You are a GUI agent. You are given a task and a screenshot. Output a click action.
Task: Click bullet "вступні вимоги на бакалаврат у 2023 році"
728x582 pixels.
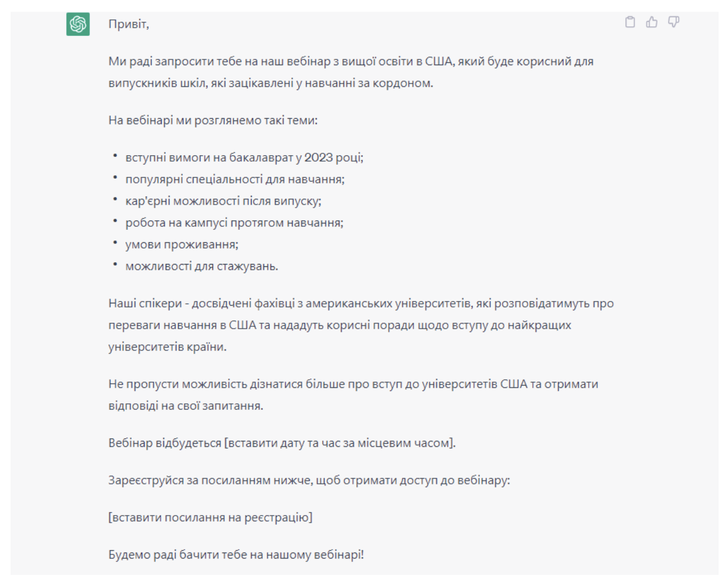tap(244, 158)
